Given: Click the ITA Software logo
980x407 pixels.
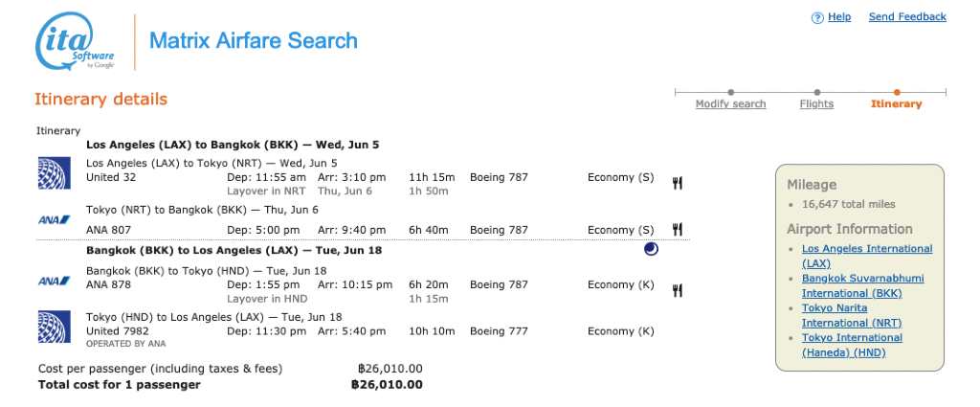Looking at the screenshot, I should pos(75,40).
